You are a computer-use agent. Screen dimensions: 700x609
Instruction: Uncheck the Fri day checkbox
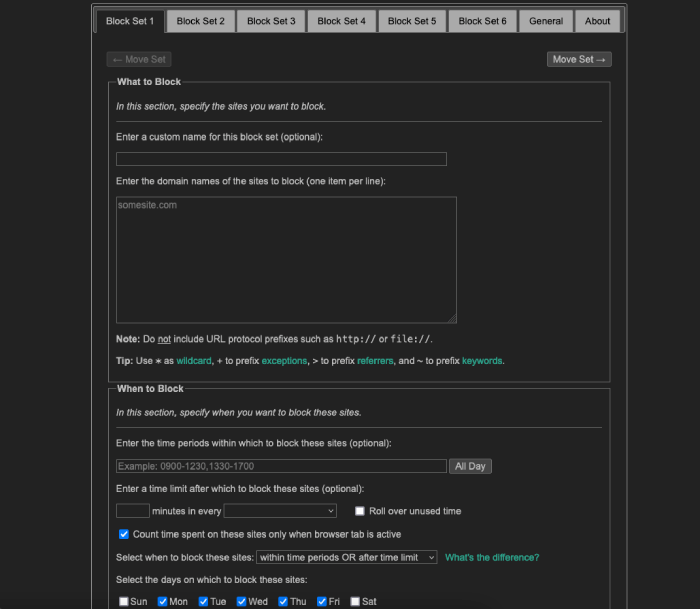click(x=321, y=601)
